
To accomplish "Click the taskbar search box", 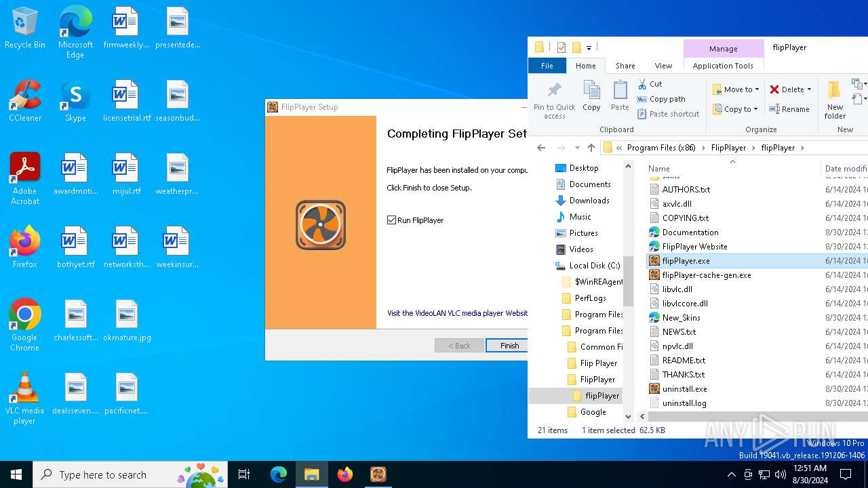I will [x=129, y=474].
